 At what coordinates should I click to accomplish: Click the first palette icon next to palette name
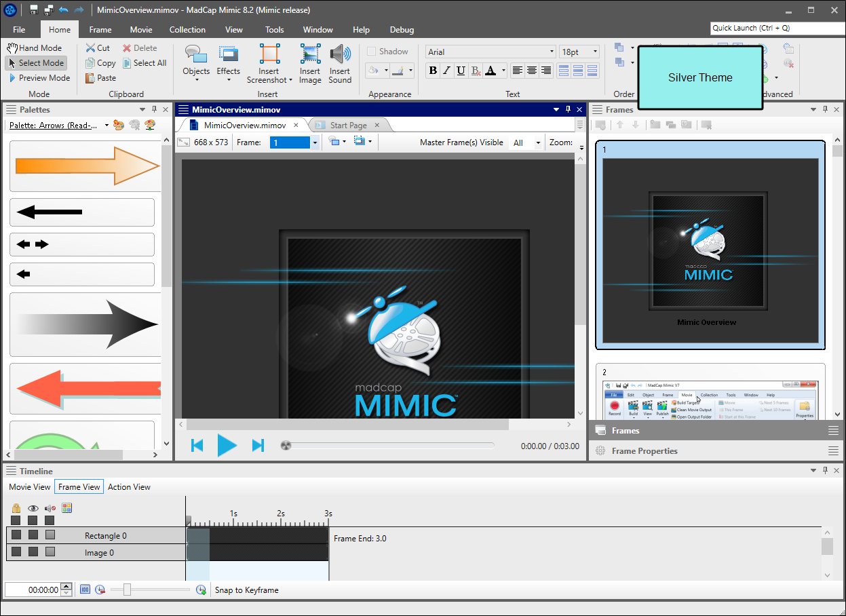pos(118,125)
